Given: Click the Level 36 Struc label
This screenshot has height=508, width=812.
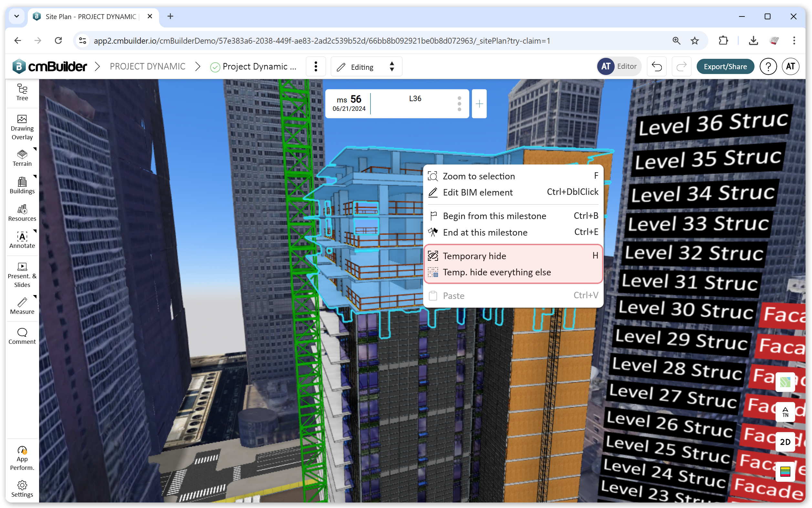Looking at the screenshot, I should click(713, 124).
